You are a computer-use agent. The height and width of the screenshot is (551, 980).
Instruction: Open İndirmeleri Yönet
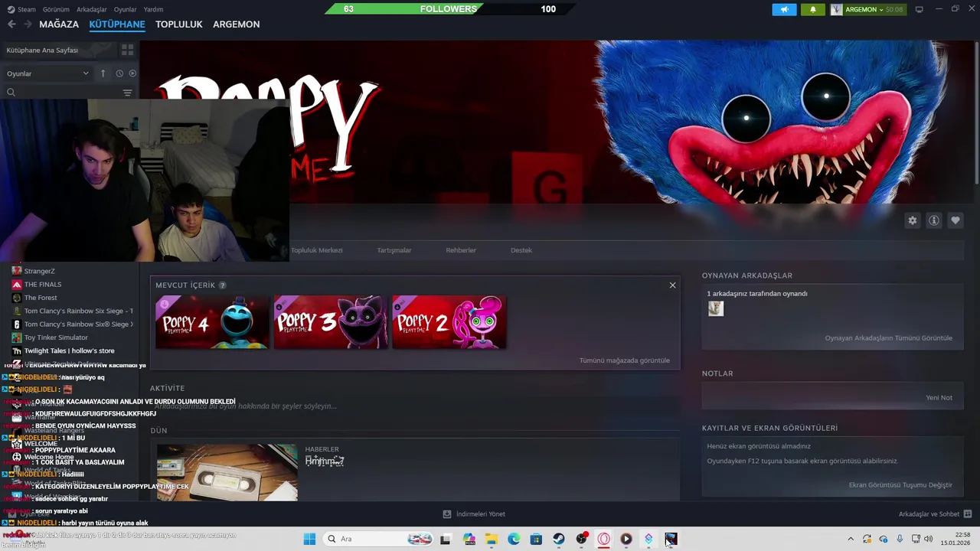tap(474, 514)
